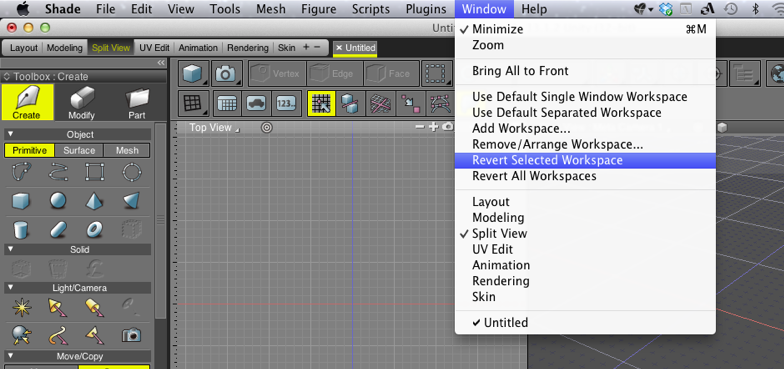Create a wedge primitive
The width and height of the screenshot is (784, 369).
point(131,201)
